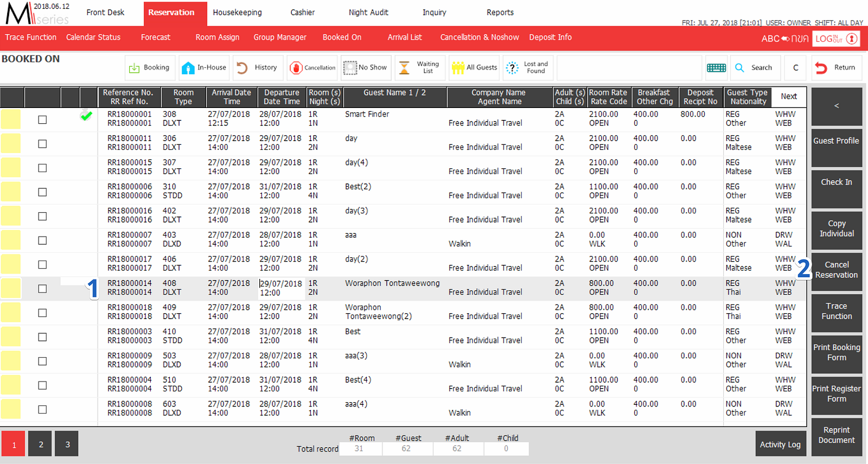Open the Housekeeping tab

pyautogui.click(x=237, y=12)
